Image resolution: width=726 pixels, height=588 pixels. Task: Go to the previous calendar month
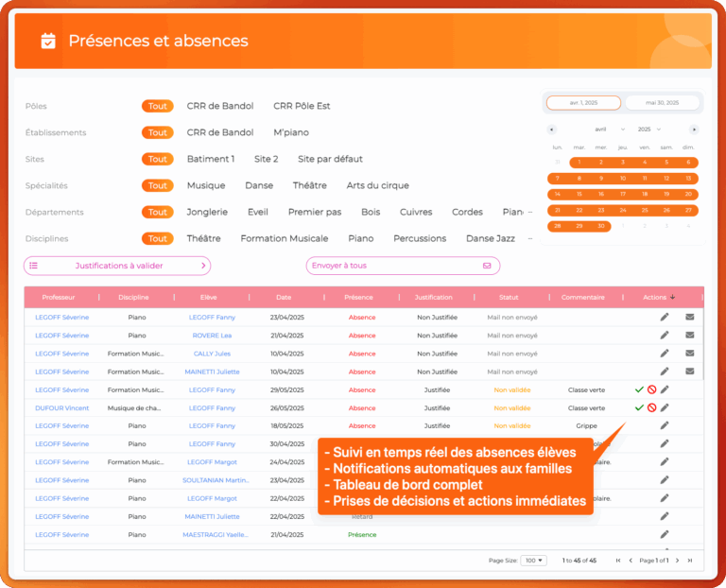pos(552,130)
